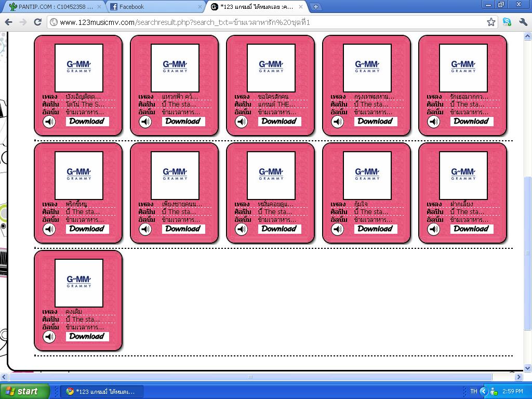Switch to the Facebook tab
The image size is (532, 399).
pos(154,7)
